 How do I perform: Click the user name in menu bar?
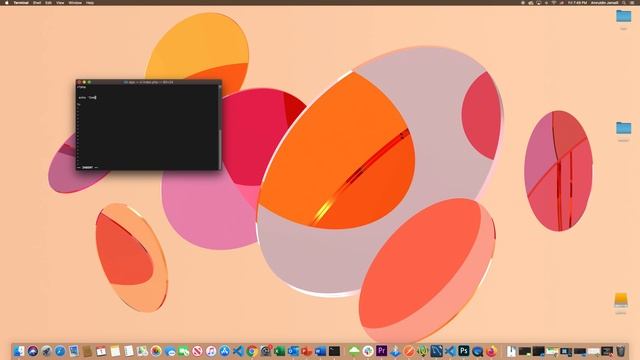tap(604, 2)
